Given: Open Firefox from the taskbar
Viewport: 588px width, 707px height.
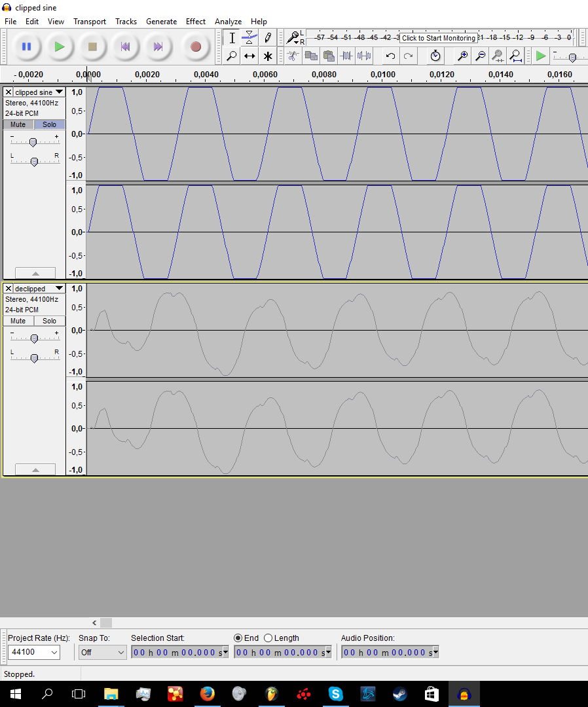Looking at the screenshot, I should pyautogui.click(x=207, y=694).
